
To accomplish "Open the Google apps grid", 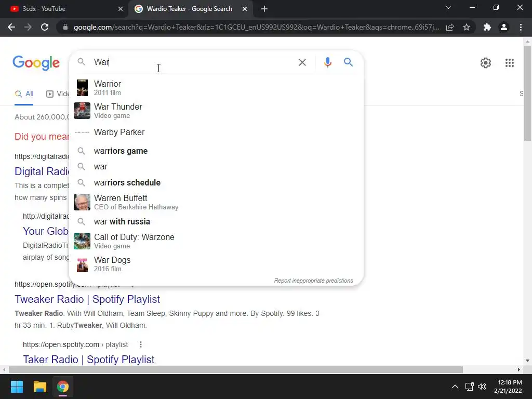I will pyautogui.click(x=509, y=63).
